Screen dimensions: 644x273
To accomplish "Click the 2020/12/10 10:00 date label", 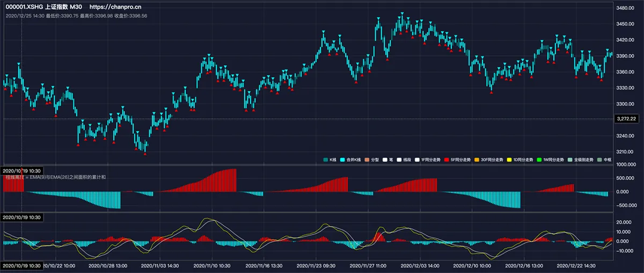I will (x=472, y=265).
